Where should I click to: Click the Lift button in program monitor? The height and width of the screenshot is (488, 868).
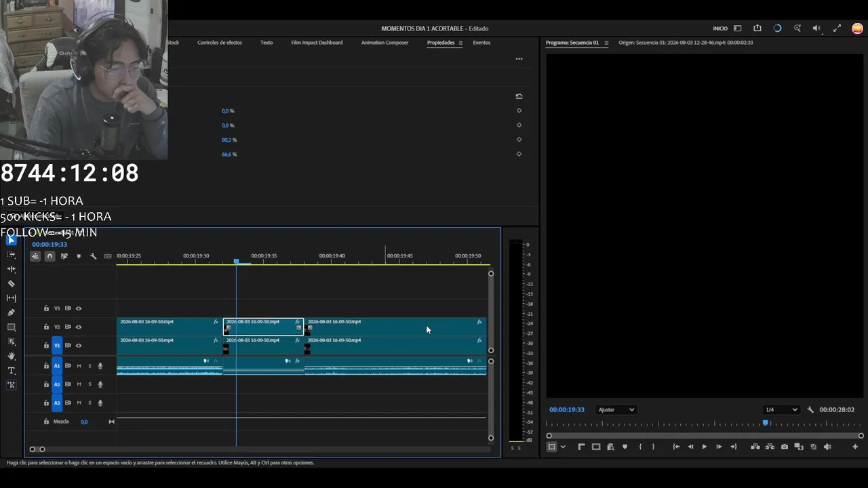(755, 447)
